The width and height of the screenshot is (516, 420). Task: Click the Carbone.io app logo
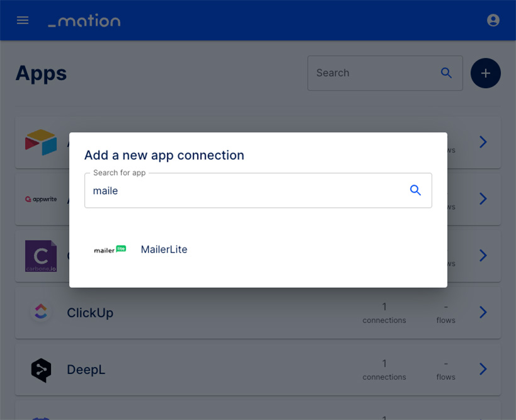click(41, 256)
